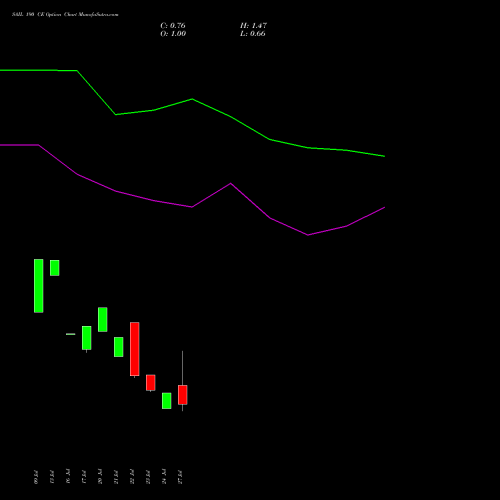The image size is (500, 500).
Task: Select the 23 Jul date label
Action: [x=148, y=477]
